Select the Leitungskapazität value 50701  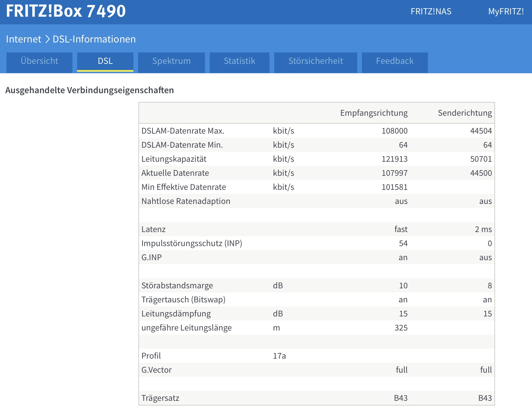(x=481, y=159)
